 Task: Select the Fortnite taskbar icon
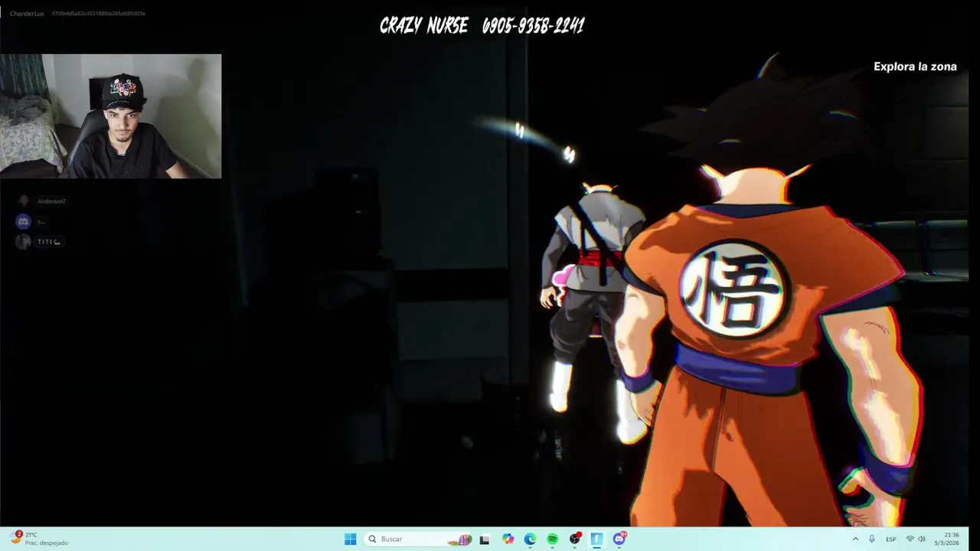point(597,539)
